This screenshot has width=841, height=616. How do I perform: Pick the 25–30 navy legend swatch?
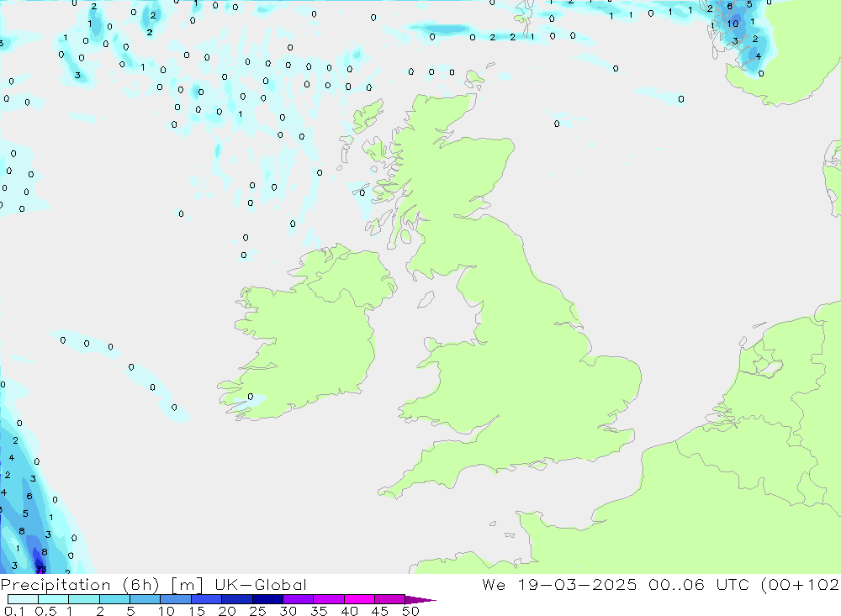click(x=267, y=599)
